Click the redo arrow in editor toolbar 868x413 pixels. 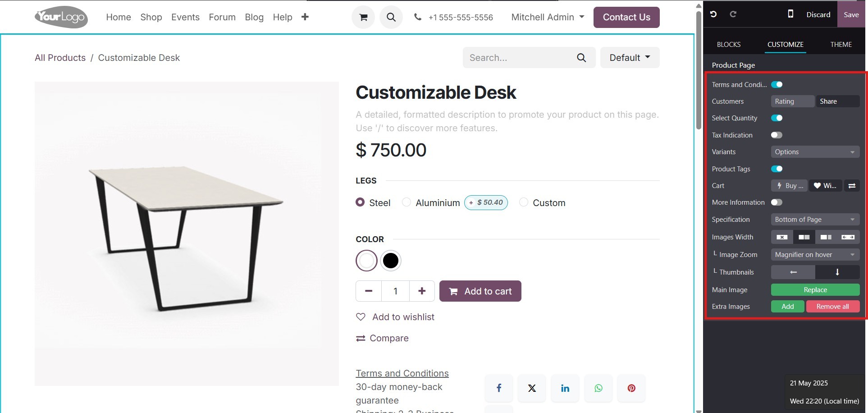(x=733, y=14)
